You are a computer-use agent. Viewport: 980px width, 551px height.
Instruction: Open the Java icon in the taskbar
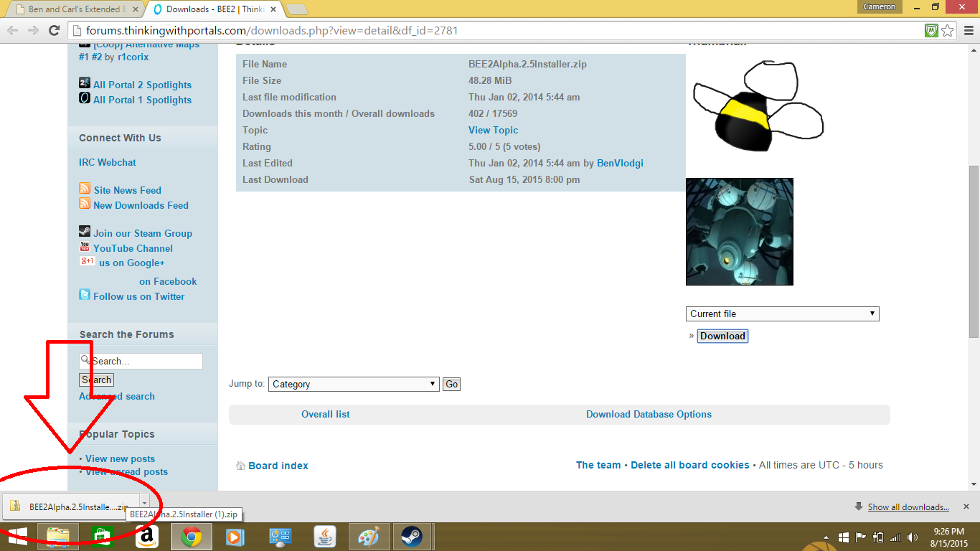(x=325, y=537)
